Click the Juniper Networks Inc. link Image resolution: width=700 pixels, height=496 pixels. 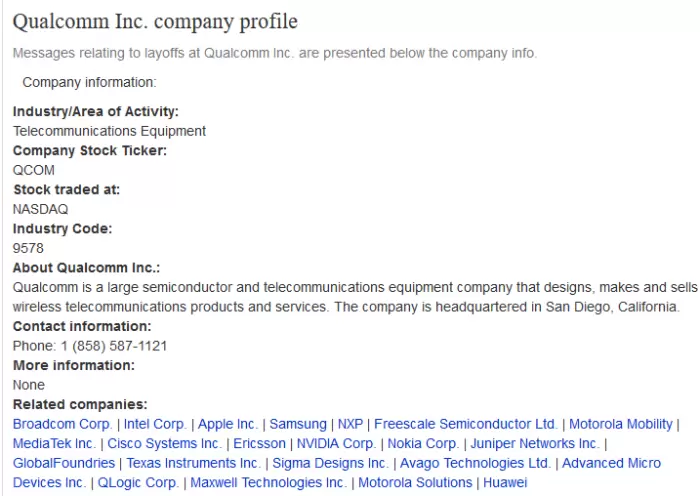click(x=534, y=443)
